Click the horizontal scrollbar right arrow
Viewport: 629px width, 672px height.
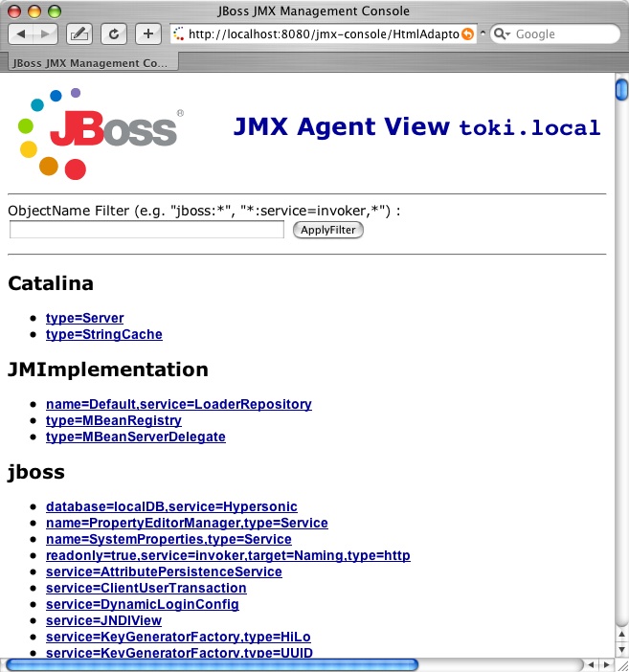(x=607, y=664)
